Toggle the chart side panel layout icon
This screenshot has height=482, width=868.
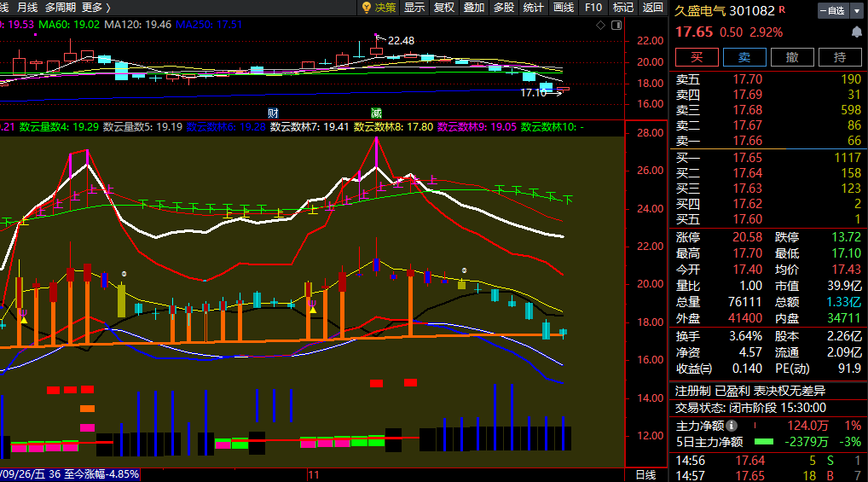[x=616, y=25]
